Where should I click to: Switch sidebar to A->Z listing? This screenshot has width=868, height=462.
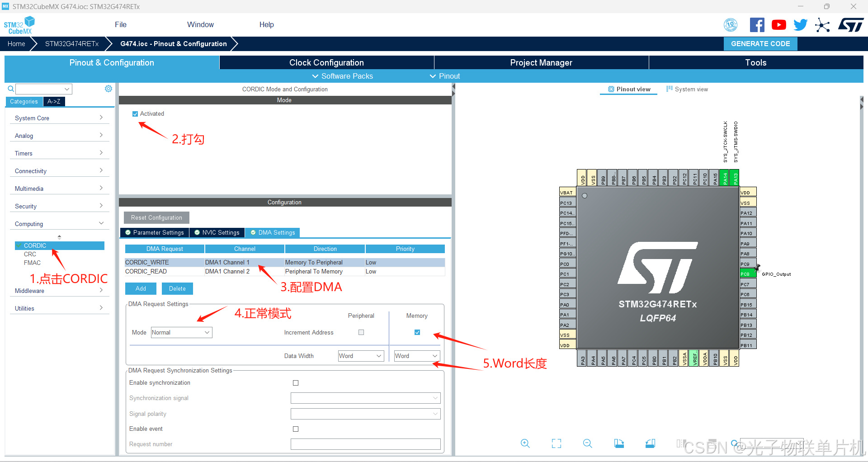[54, 101]
